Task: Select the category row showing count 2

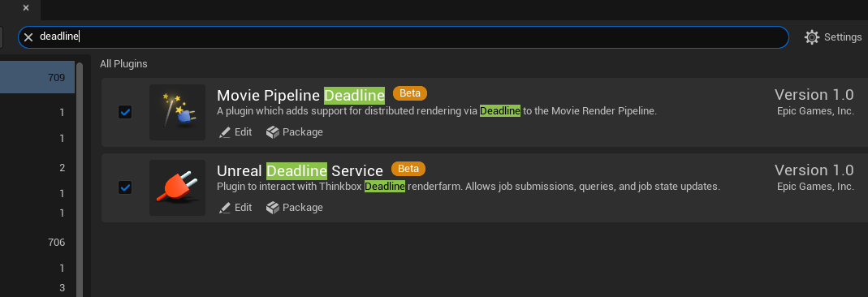Action: click(x=37, y=168)
